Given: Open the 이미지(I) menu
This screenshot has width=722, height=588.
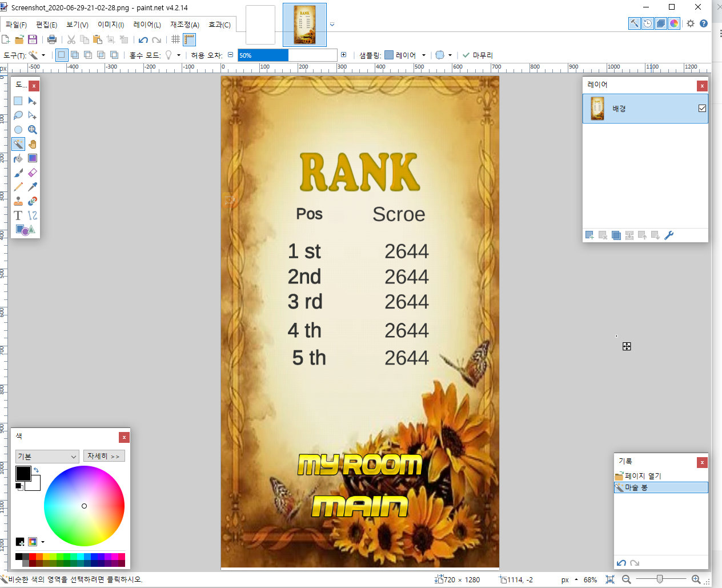Looking at the screenshot, I should (x=111, y=25).
